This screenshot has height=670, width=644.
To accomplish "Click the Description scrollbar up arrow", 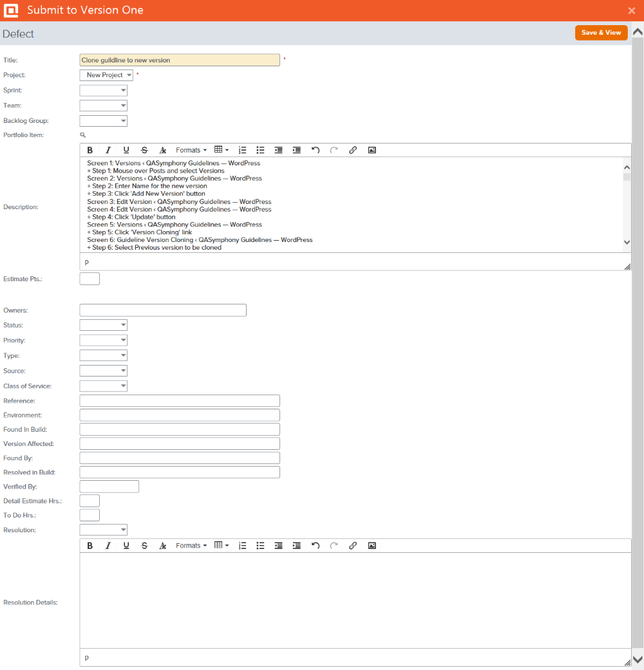I will [627, 167].
